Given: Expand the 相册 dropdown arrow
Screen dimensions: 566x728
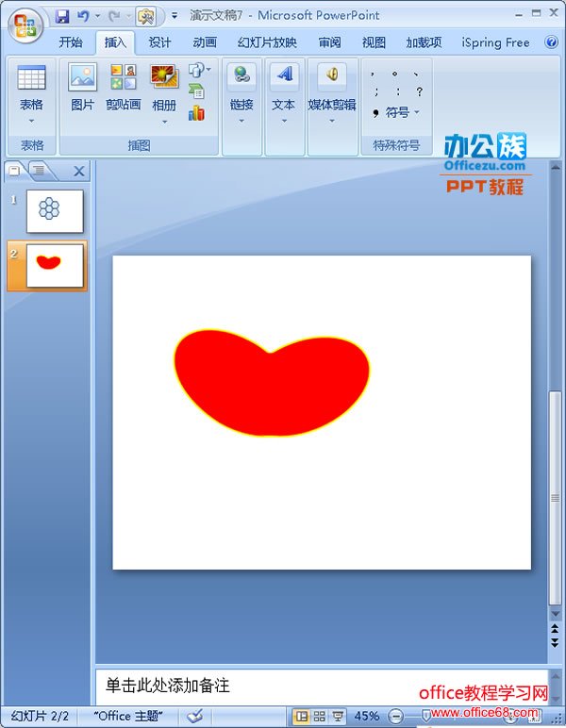Looking at the screenshot, I should coord(164,122).
